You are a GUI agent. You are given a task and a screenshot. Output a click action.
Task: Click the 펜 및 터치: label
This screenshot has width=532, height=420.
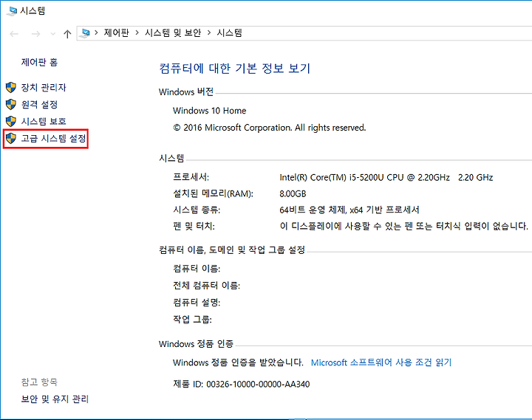[x=194, y=227]
